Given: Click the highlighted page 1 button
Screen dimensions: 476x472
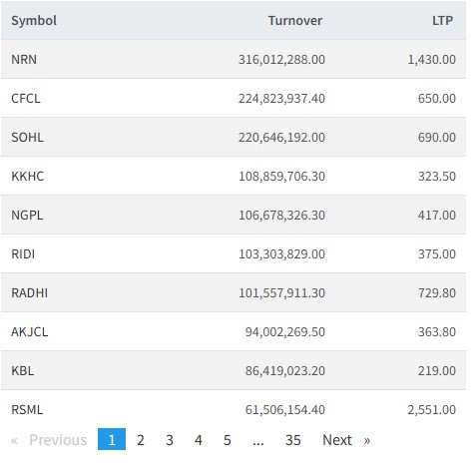Looking at the screenshot, I should (112, 439).
